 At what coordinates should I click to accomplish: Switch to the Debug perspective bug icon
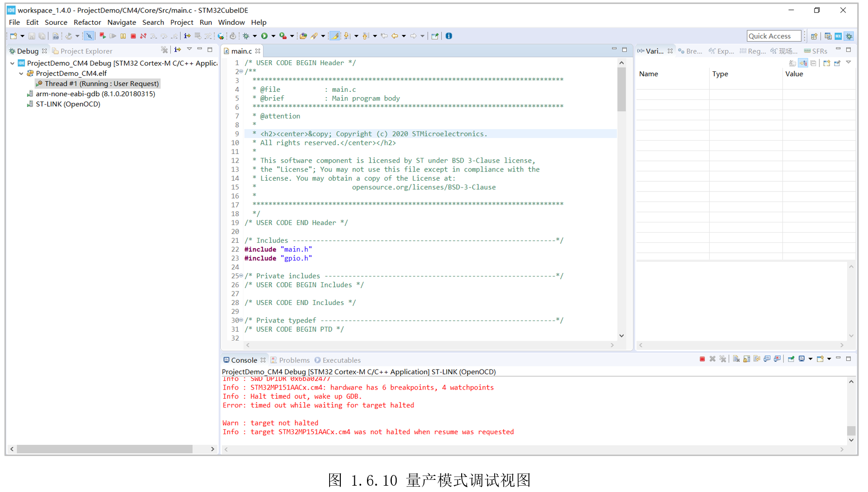click(849, 36)
